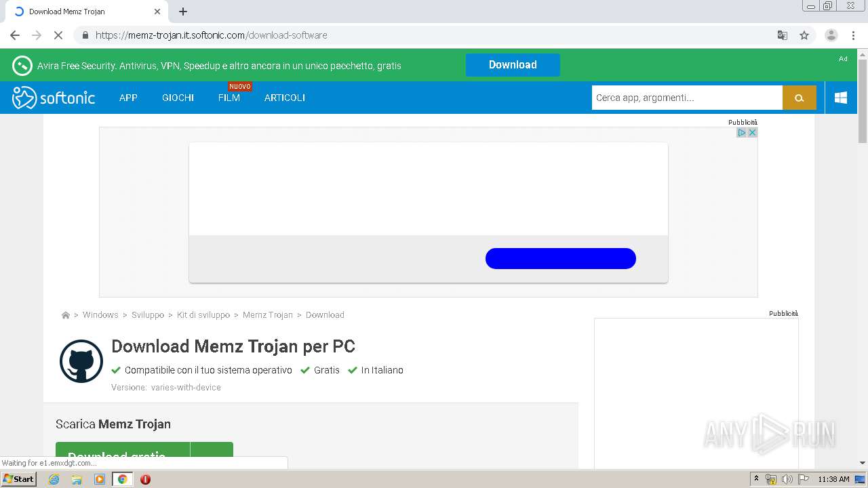Submit search with magnifier button
868x488 pixels.
800,98
